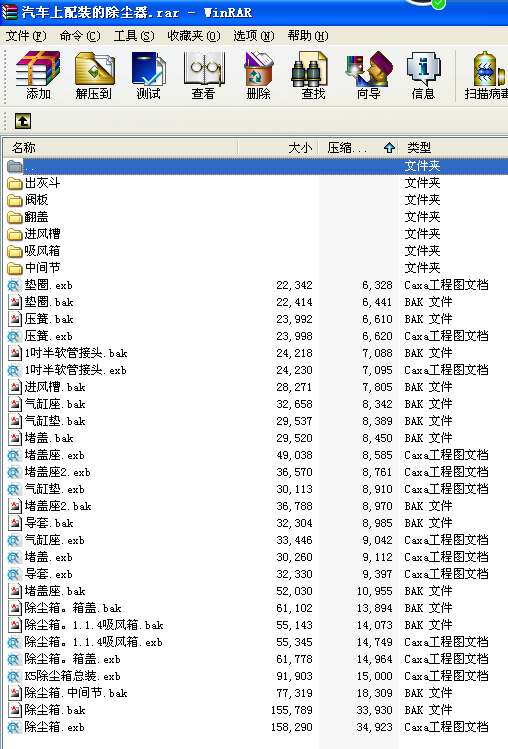Open the 向导 (Wizard) toolbar icon
The image size is (508, 749).
(368, 69)
